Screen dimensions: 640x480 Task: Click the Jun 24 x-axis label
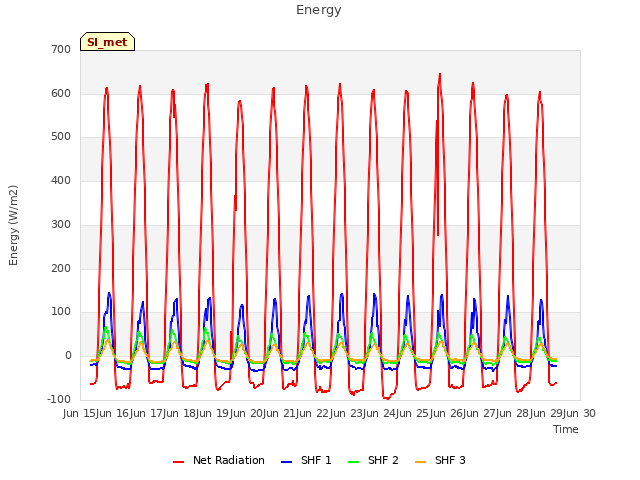click(x=381, y=413)
